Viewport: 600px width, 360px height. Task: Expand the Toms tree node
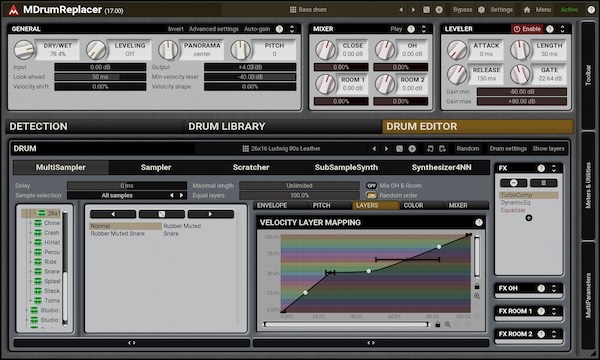tap(30, 300)
